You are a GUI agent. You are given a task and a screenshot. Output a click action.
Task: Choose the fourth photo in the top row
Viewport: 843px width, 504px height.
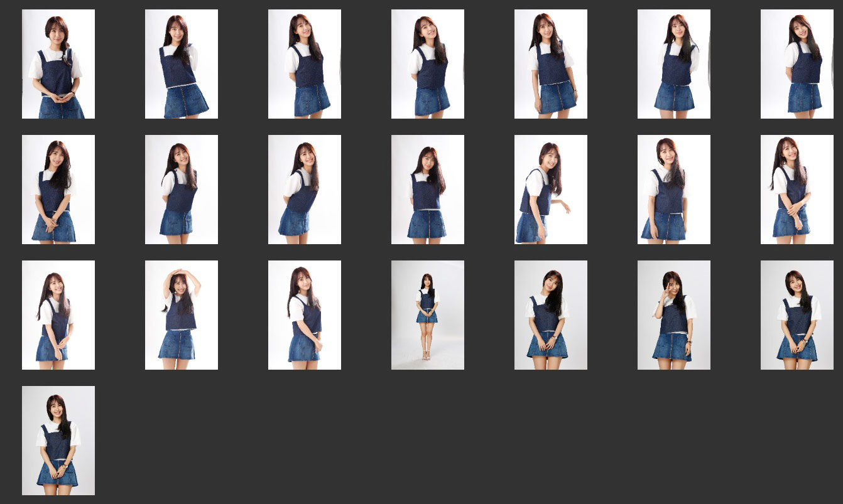[428, 64]
